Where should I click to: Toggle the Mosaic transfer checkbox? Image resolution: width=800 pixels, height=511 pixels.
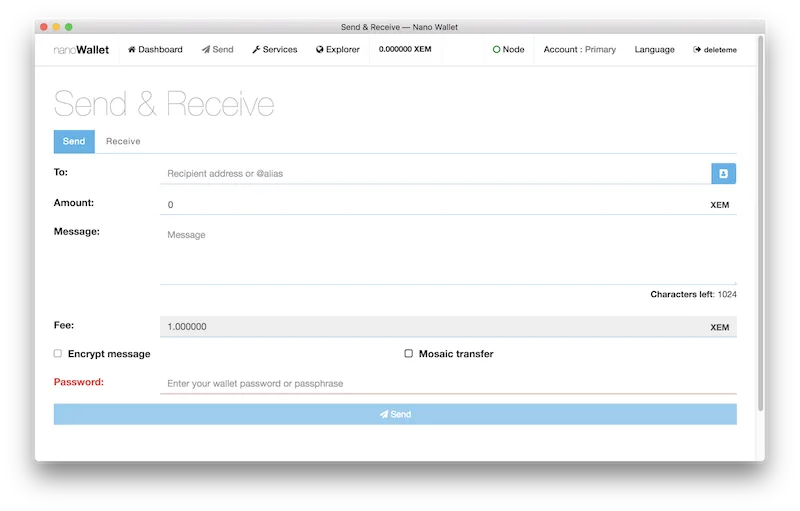coord(408,354)
